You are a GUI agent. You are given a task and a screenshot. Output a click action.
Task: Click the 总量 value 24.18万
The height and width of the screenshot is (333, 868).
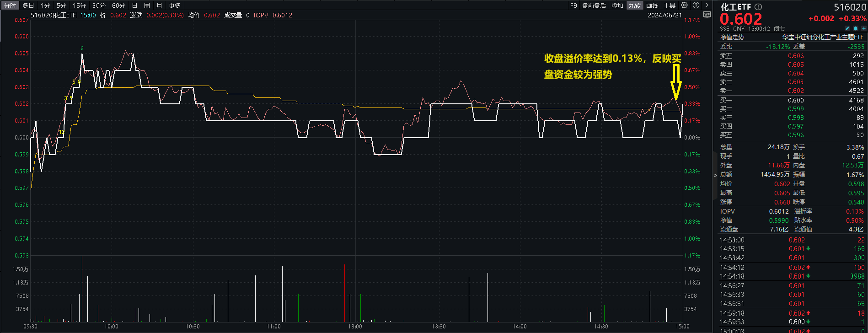pos(778,147)
